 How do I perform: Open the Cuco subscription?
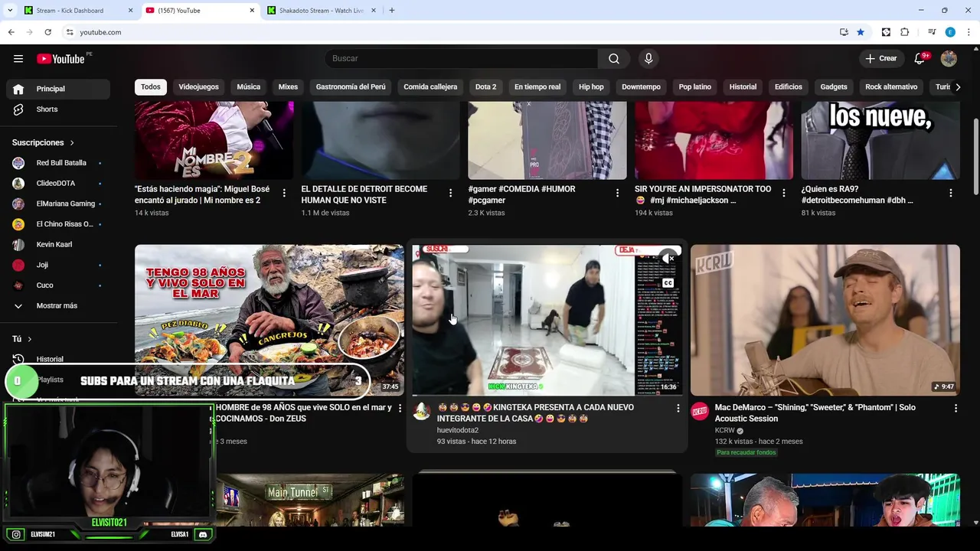click(x=58, y=285)
